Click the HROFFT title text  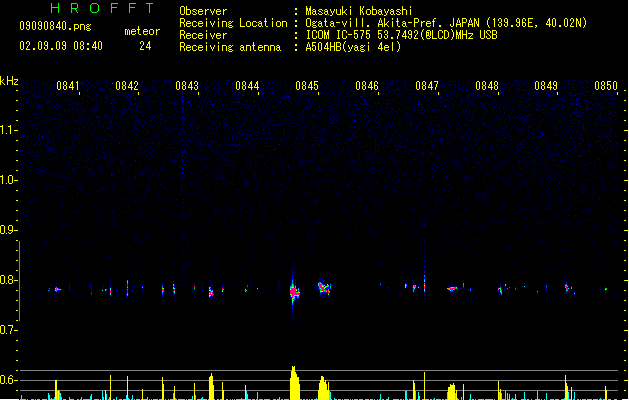103,8
